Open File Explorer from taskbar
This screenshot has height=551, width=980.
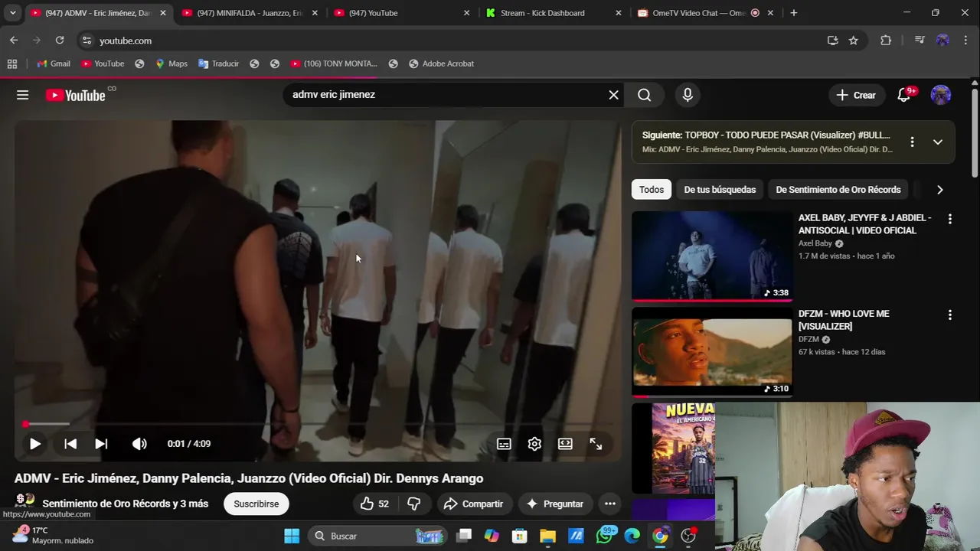tap(547, 536)
